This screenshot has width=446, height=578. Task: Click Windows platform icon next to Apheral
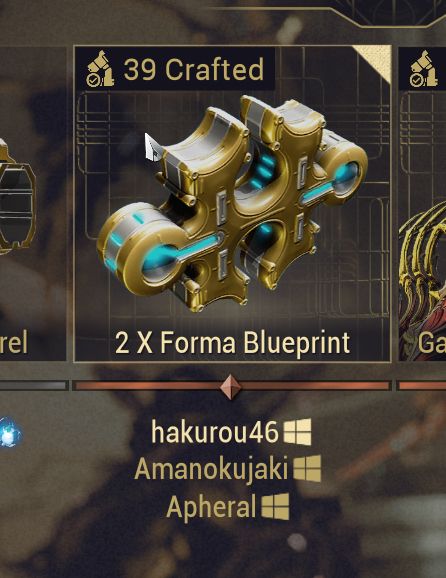pyautogui.click(x=275, y=506)
